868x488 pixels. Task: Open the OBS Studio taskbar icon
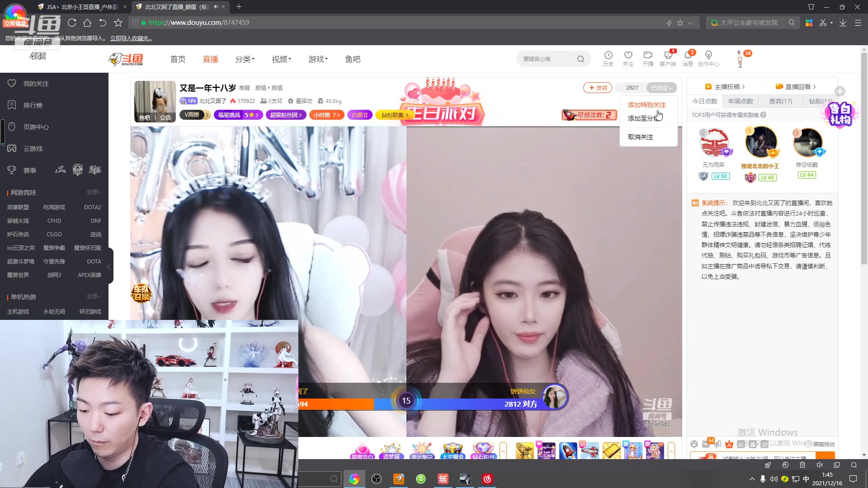tap(377, 479)
